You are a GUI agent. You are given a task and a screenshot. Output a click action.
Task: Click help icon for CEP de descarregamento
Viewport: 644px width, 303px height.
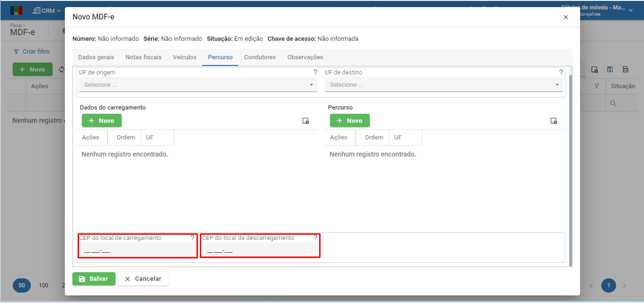315,238
